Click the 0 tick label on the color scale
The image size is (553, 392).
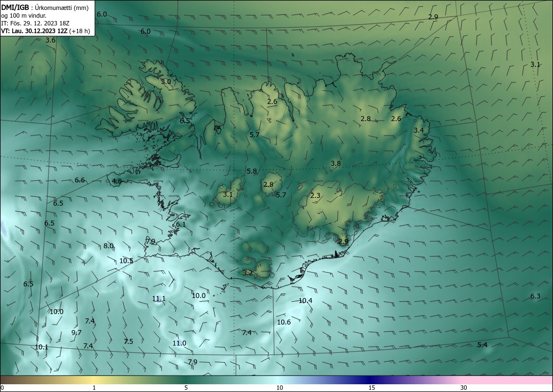[x=2, y=388]
